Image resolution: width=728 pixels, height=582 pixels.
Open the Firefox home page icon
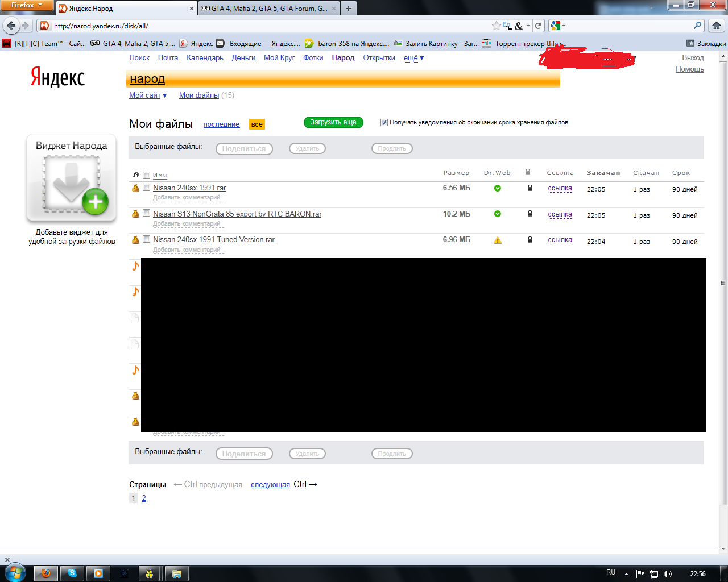coord(716,26)
